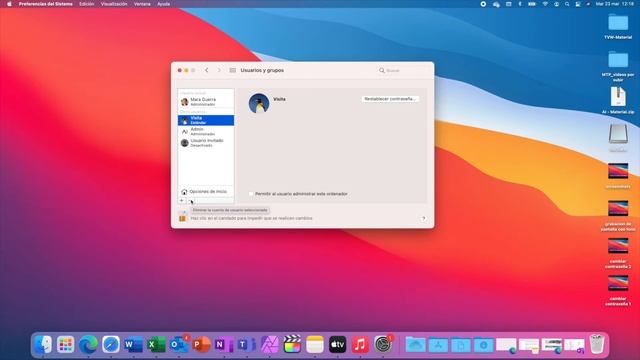Click the Spotlight search icon in menu bar
640x360 pixels.
[x=567, y=4]
